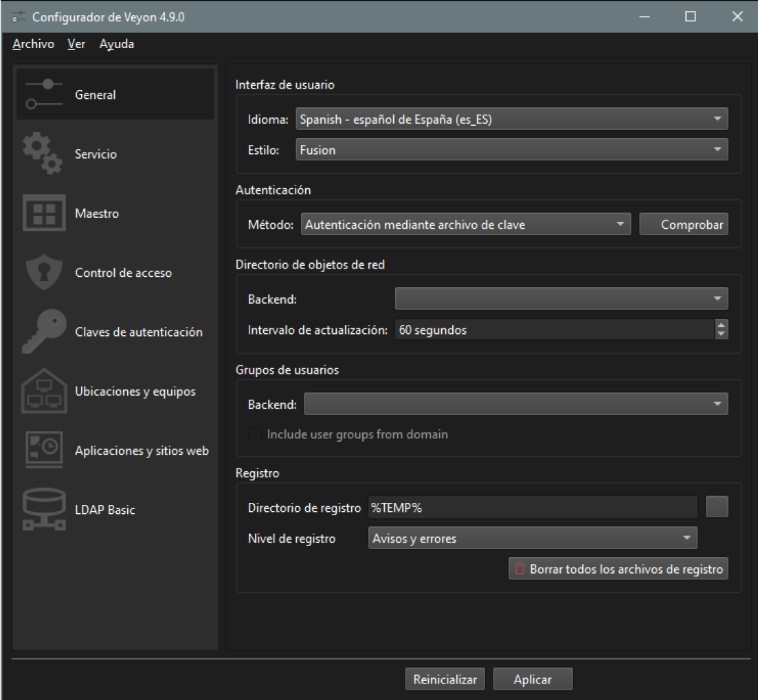Open the Estilo Fusion dropdown
Viewport: 758px width, 700px height.
[512, 149]
